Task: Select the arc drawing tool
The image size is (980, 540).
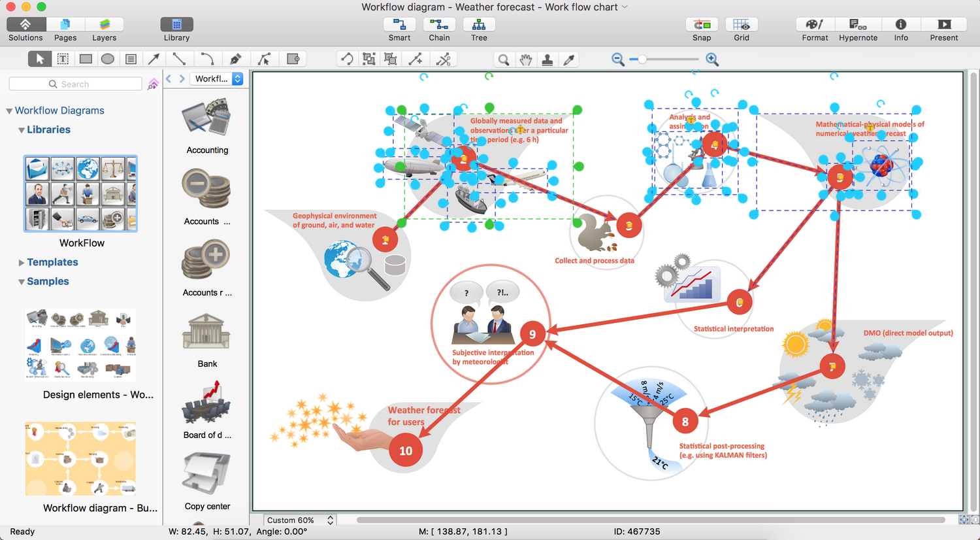Action: click(x=207, y=59)
